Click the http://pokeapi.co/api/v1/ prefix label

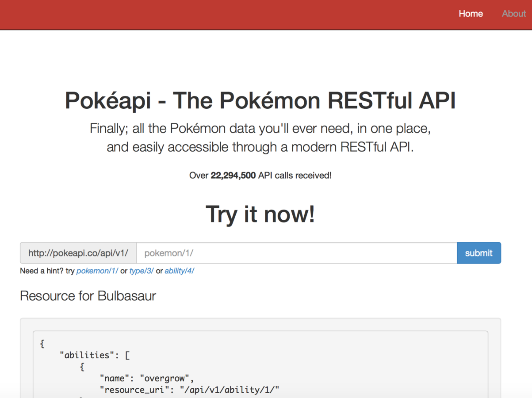(x=78, y=253)
